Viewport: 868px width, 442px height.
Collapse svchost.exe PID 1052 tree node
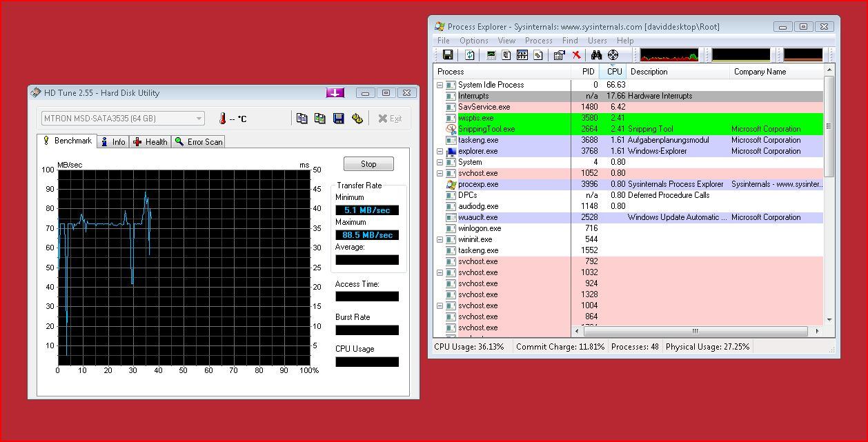pyautogui.click(x=440, y=173)
